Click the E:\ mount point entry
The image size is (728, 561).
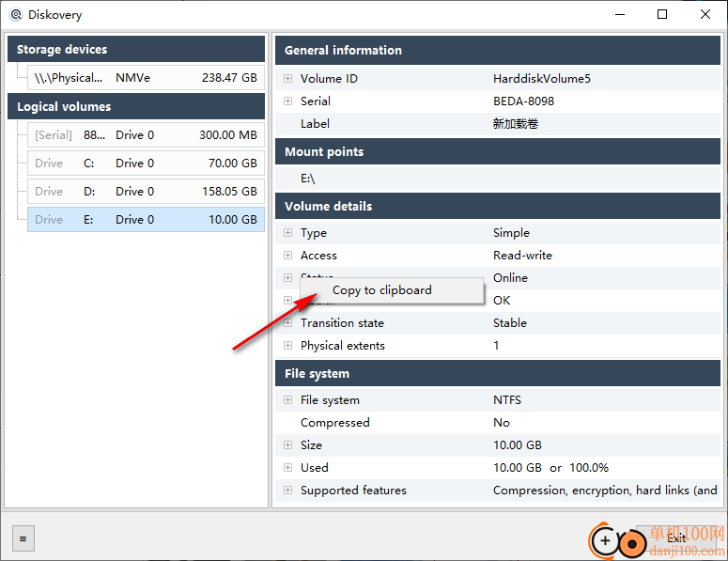(x=308, y=179)
